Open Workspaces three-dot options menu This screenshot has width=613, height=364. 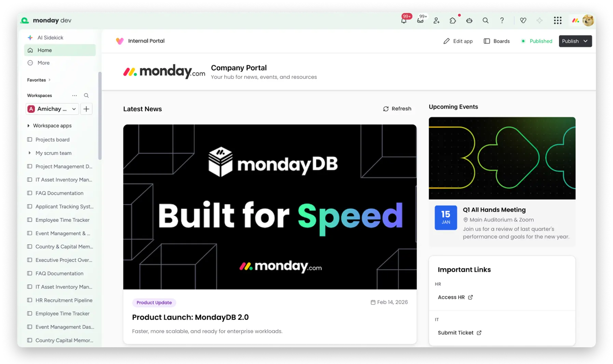[x=74, y=96]
